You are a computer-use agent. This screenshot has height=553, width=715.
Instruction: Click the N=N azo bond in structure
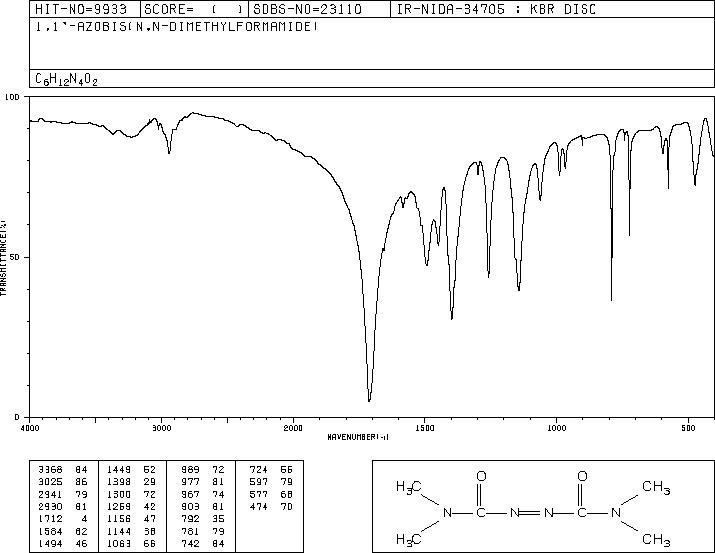tap(532, 513)
